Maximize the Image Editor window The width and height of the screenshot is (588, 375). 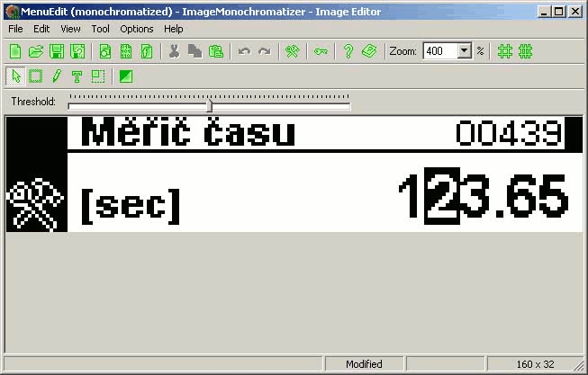(559, 12)
